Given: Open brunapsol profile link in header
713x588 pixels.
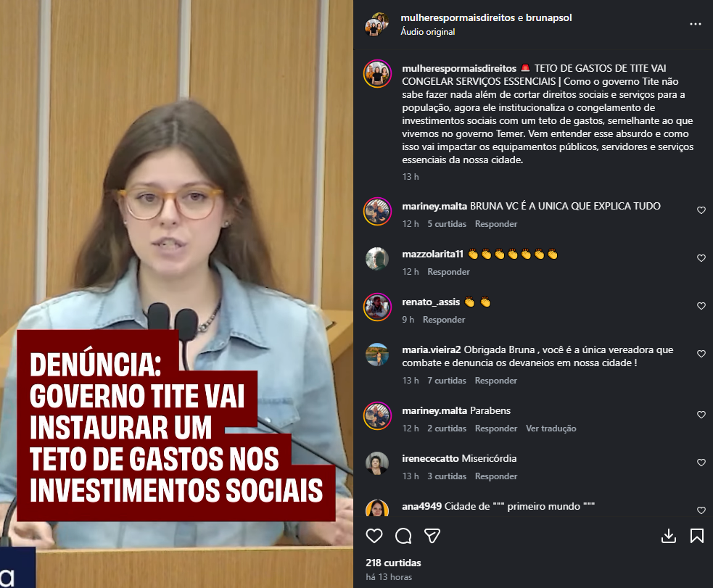Looking at the screenshot, I should 549,17.
